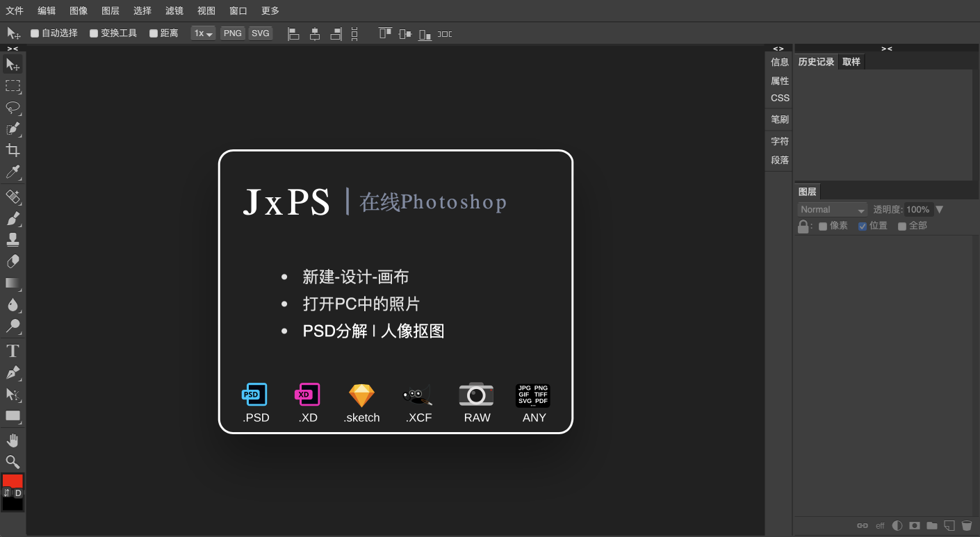Click the new folder icon in layers panel
This screenshot has width=980, height=537.
coord(932,526)
